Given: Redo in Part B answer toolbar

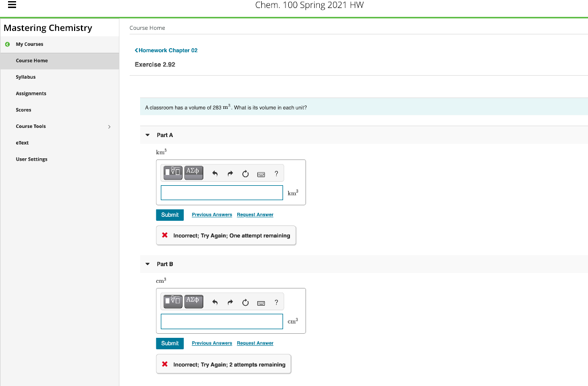Looking at the screenshot, I should pos(230,302).
